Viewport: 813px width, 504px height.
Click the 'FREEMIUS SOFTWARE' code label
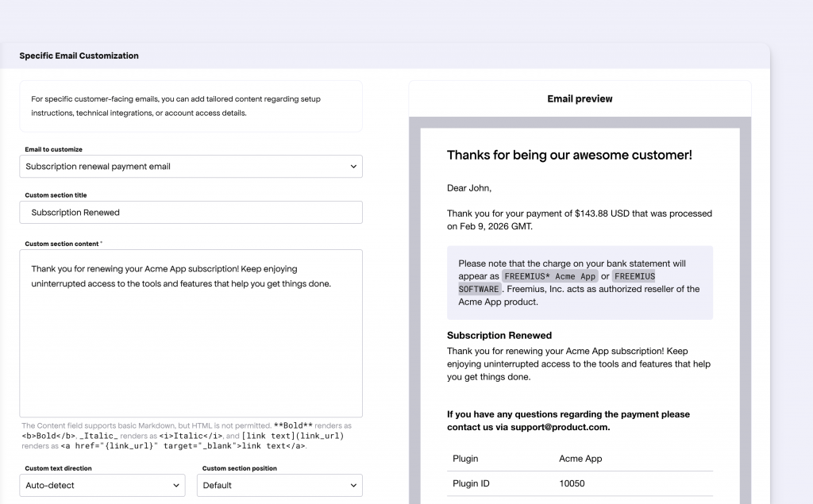(557, 283)
